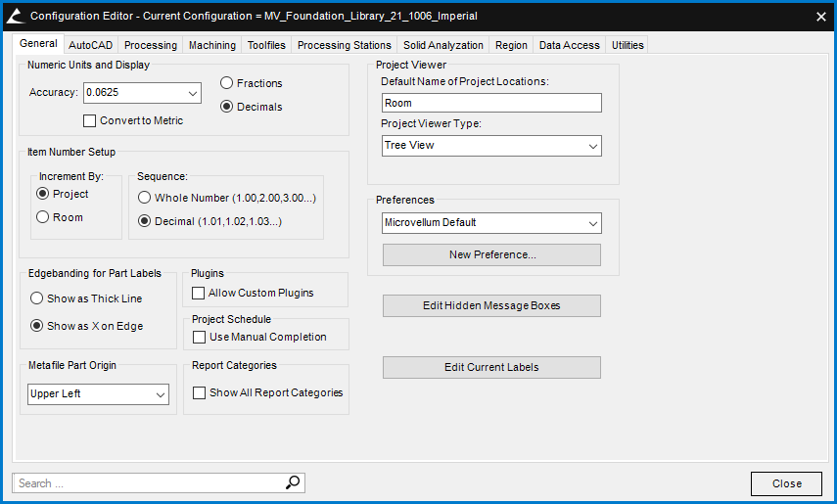Click in the Default Name Room field
This screenshot has height=504, width=837.
pyautogui.click(x=491, y=103)
